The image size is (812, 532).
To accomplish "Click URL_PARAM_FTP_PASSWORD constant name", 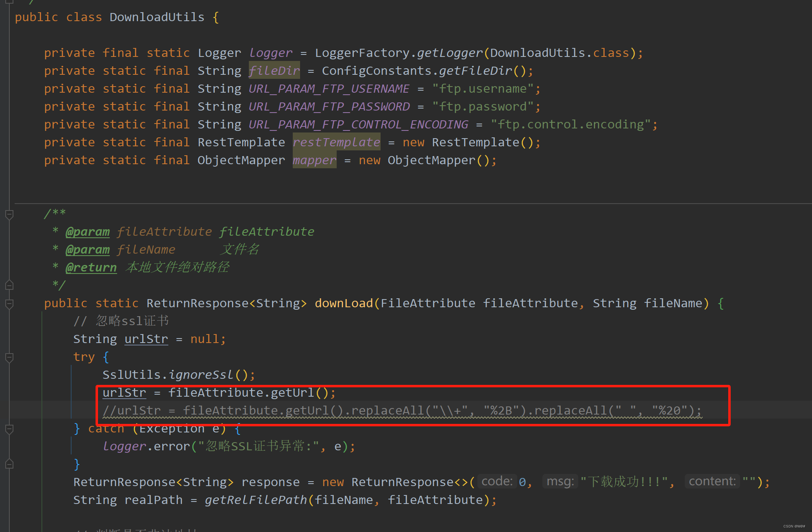I will [x=329, y=106].
